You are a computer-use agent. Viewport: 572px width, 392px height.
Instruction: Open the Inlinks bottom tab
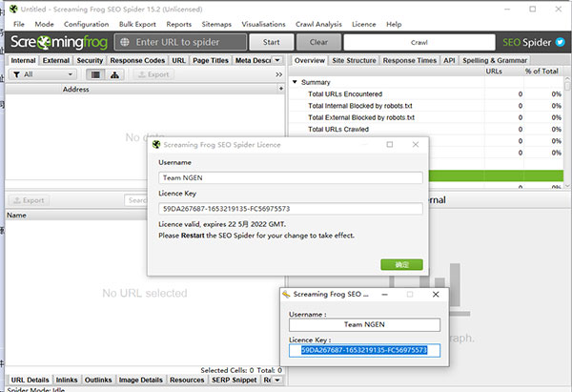coord(67,380)
